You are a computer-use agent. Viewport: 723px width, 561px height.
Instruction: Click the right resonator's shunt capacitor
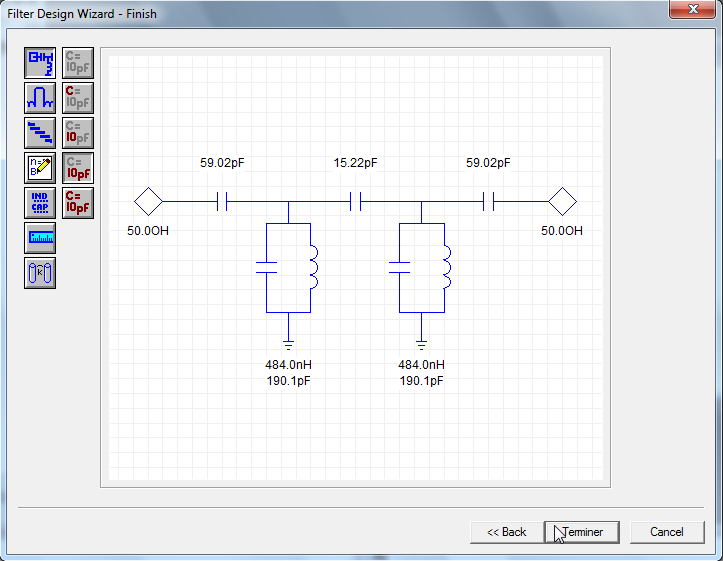(x=399, y=267)
